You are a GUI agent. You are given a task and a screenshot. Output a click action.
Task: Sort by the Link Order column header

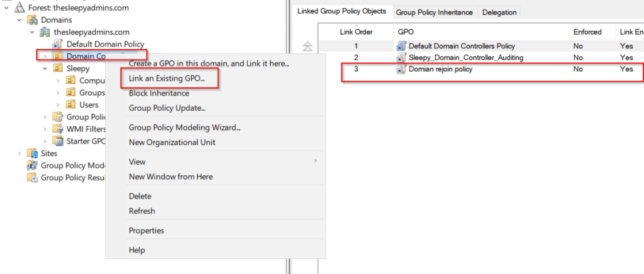(356, 31)
